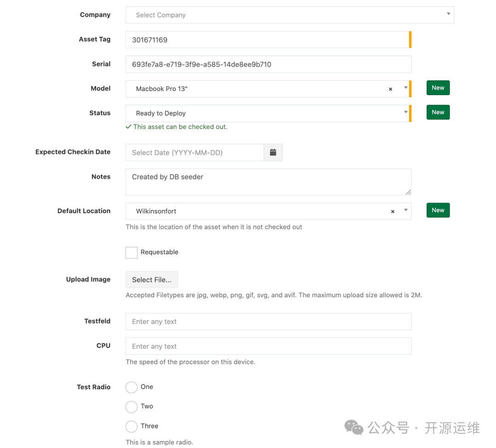The image size is (496, 448).
Task: Click the processor speed help text
Action: (x=191, y=362)
